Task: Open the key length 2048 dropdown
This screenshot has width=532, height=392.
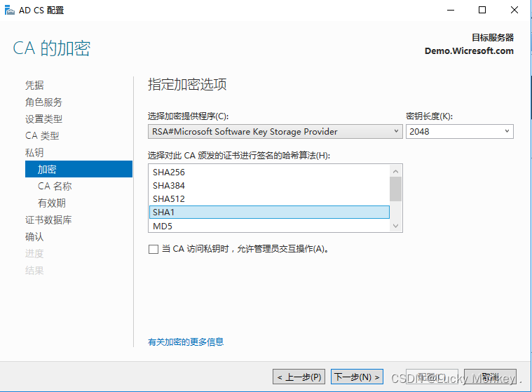Action: click(459, 131)
